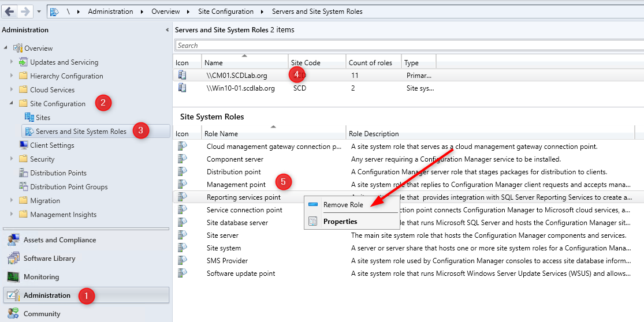Open the navigation history dropdown arrow

tap(39, 12)
